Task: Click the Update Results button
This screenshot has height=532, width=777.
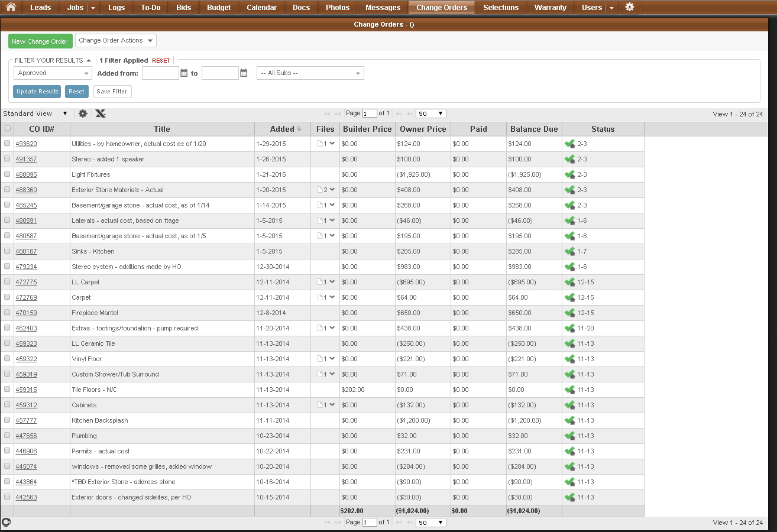Action: pyautogui.click(x=37, y=92)
